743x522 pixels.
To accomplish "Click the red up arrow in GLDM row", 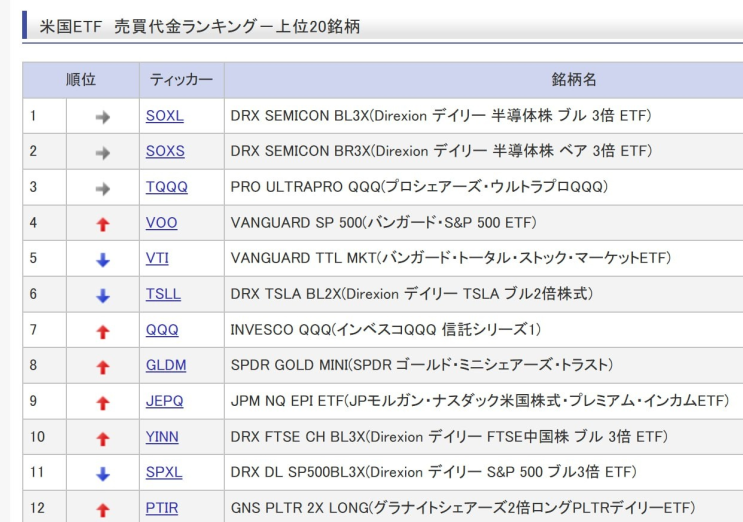I will click(x=103, y=367).
